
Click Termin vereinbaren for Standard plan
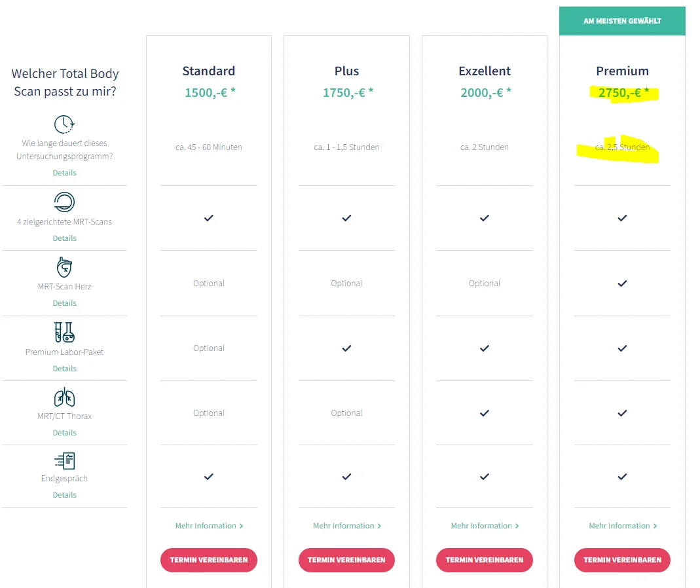[208, 560]
